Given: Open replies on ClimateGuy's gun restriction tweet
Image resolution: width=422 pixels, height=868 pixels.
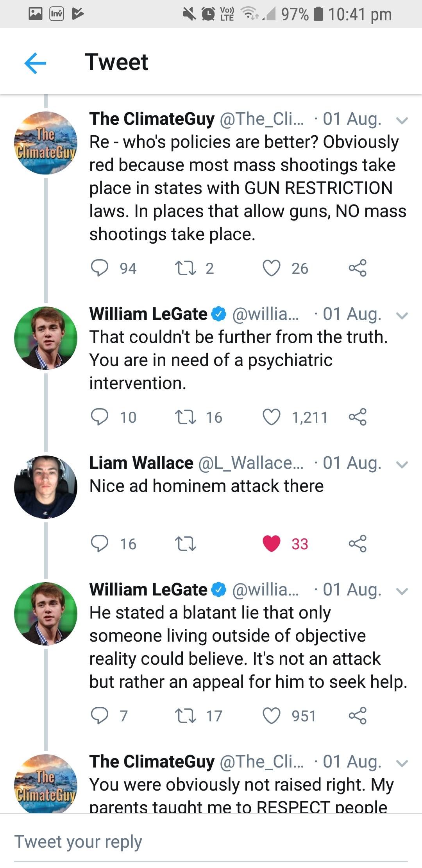Looking at the screenshot, I should (100, 268).
